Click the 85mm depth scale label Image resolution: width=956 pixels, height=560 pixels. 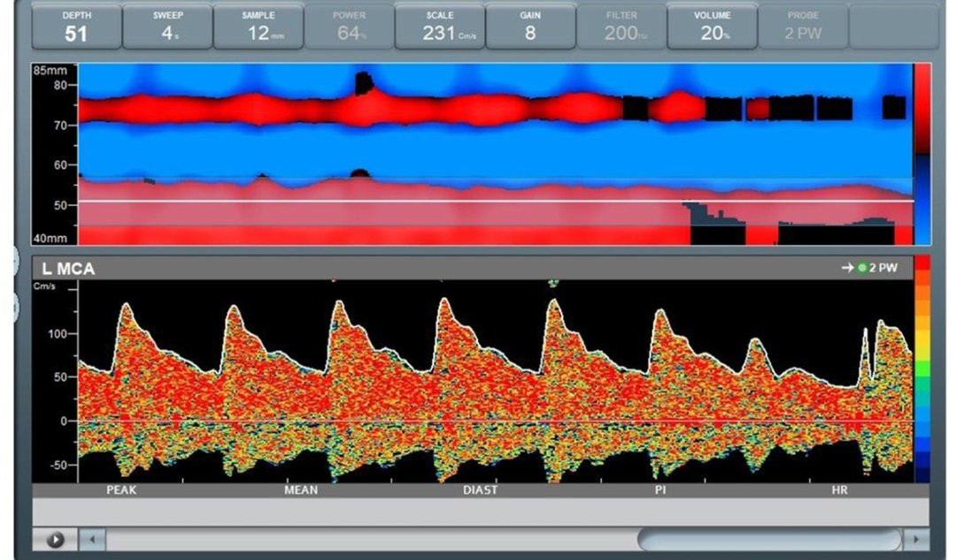click(x=50, y=71)
